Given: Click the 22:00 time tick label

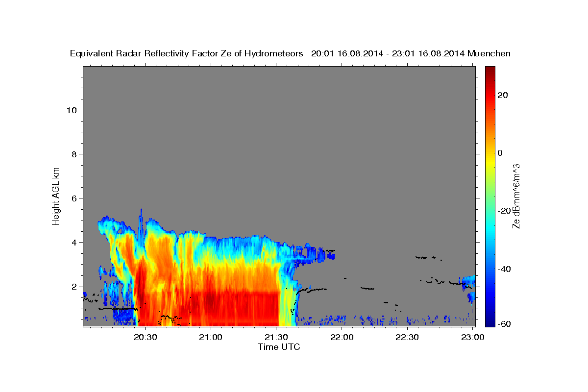Looking at the screenshot, I should 342,337.
